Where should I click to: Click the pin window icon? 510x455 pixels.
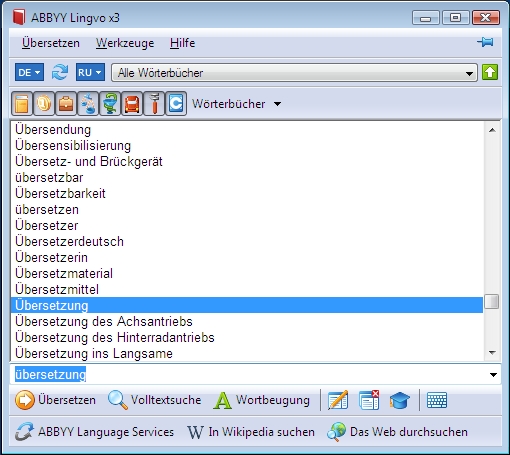(x=485, y=42)
